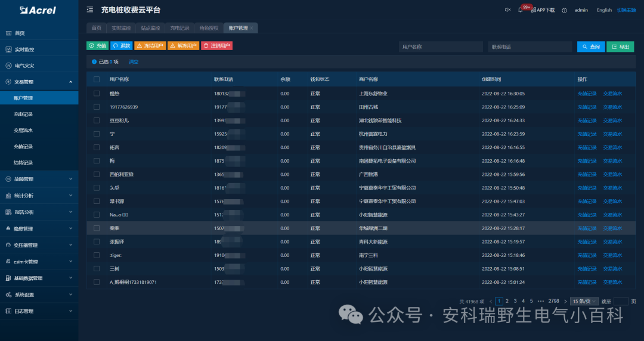Click the 首页 home icon in sidebar
This screenshot has width=644, height=341.
pyautogui.click(x=8, y=33)
